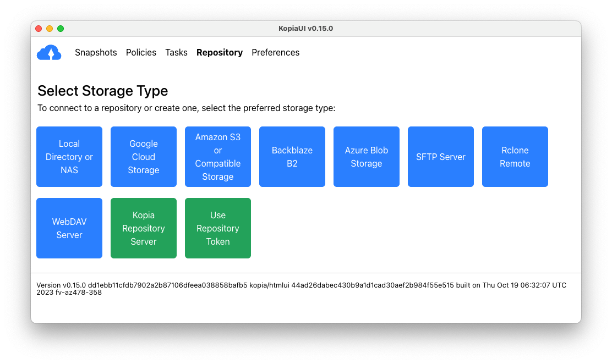This screenshot has width=612, height=364.
Task: Select Local Directory or NAS storage
Action: (x=69, y=157)
